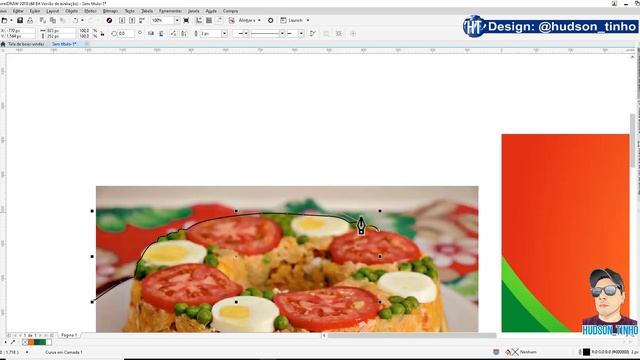Click the full-screen preview icon

186,20
